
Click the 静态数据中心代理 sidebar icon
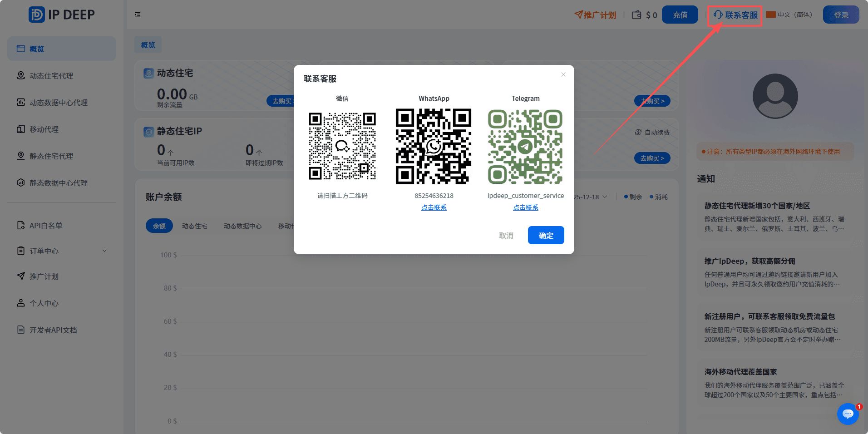coord(21,182)
